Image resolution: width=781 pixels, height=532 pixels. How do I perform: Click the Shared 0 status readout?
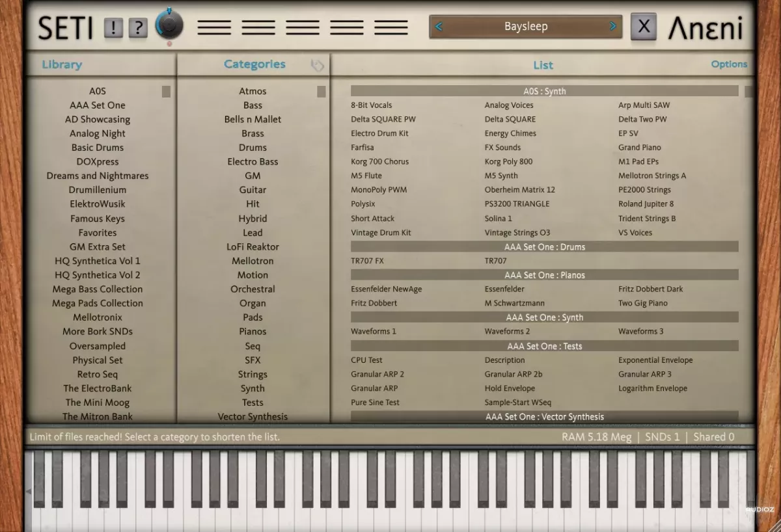tap(714, 437)
